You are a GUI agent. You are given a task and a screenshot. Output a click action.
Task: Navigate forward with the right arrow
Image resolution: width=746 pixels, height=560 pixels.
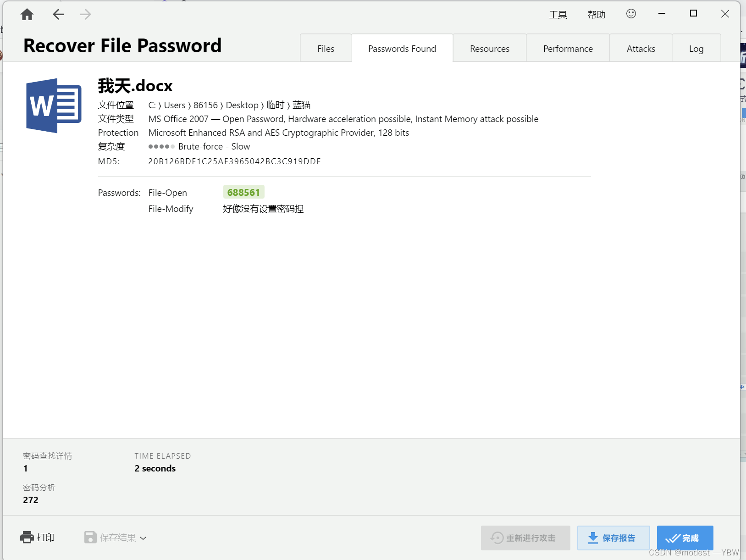85,15
